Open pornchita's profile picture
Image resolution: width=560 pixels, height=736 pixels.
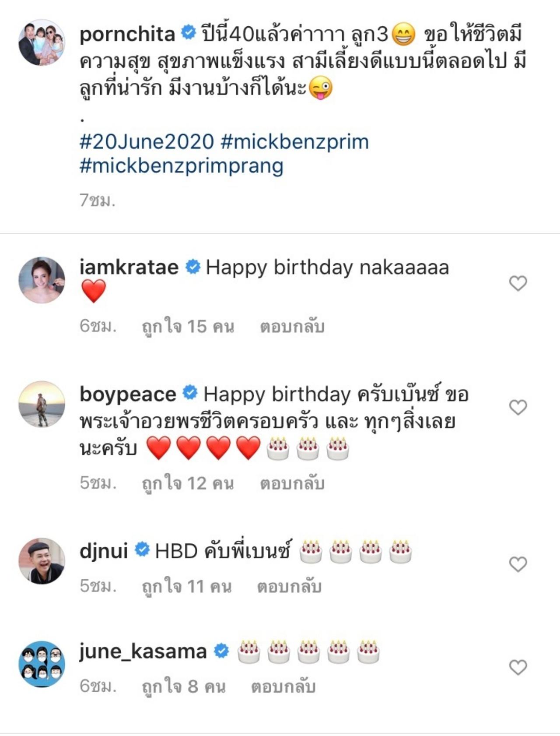(42, 42)
